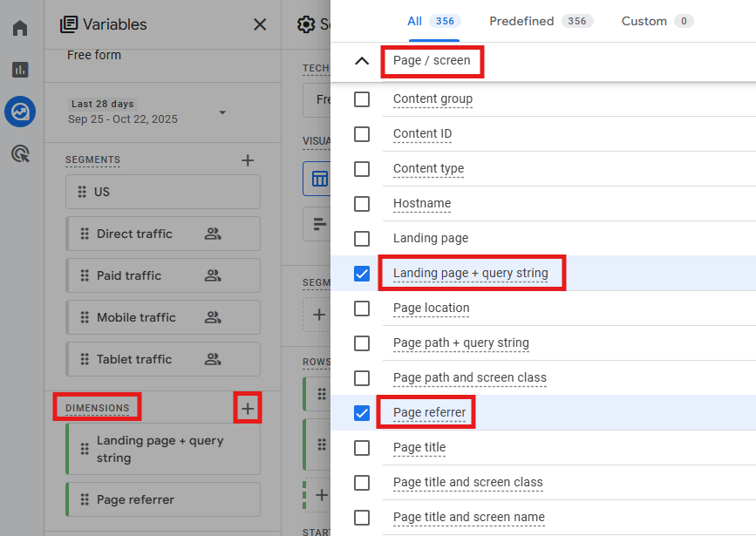
Task: Click drag handle of Paid traffic segment
Action: pyautogui.click(x=85, y=275)
